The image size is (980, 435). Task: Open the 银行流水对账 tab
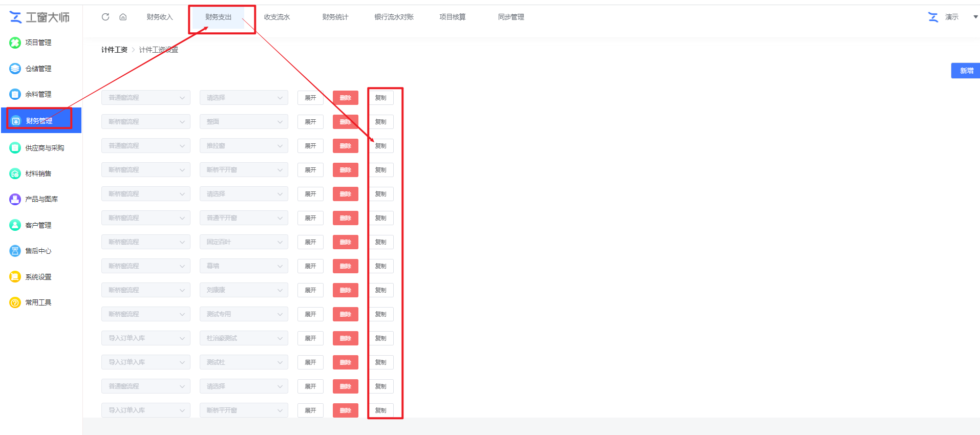coord(394,17)
